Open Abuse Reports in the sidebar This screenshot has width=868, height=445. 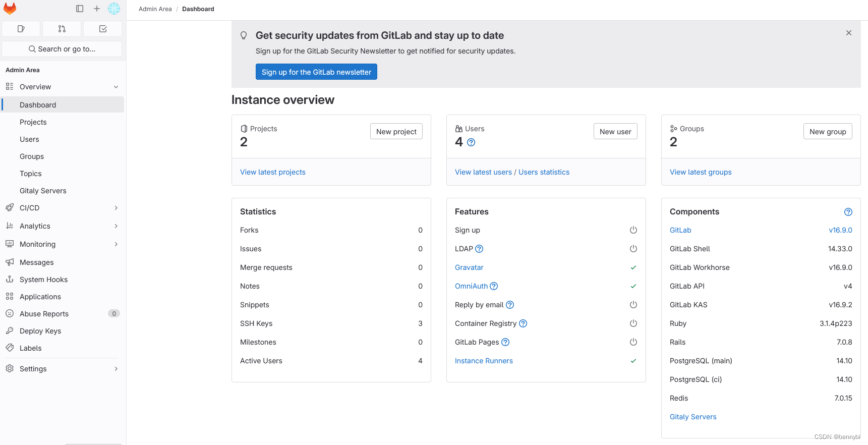[63, 314]
